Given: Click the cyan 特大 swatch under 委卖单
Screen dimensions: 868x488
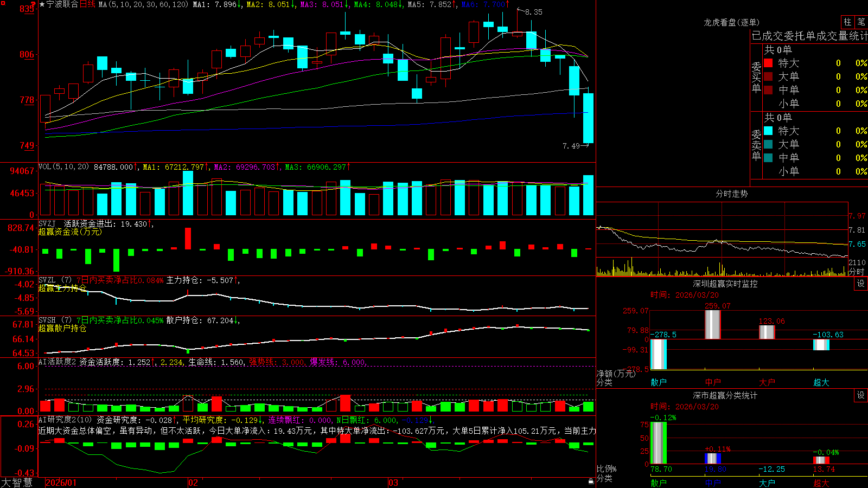Looking at the screenshot, I should click(x=768, y=131).
